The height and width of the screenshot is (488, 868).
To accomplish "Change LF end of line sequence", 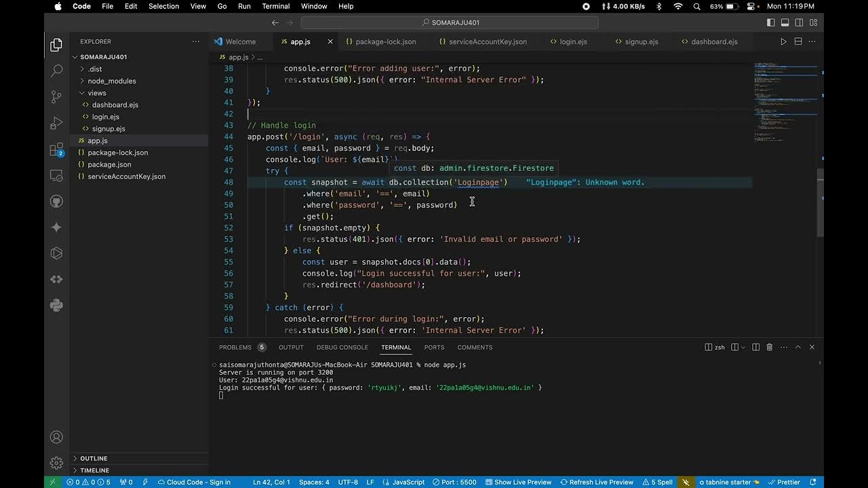I will pyautogui.click(x=370, y=482).
